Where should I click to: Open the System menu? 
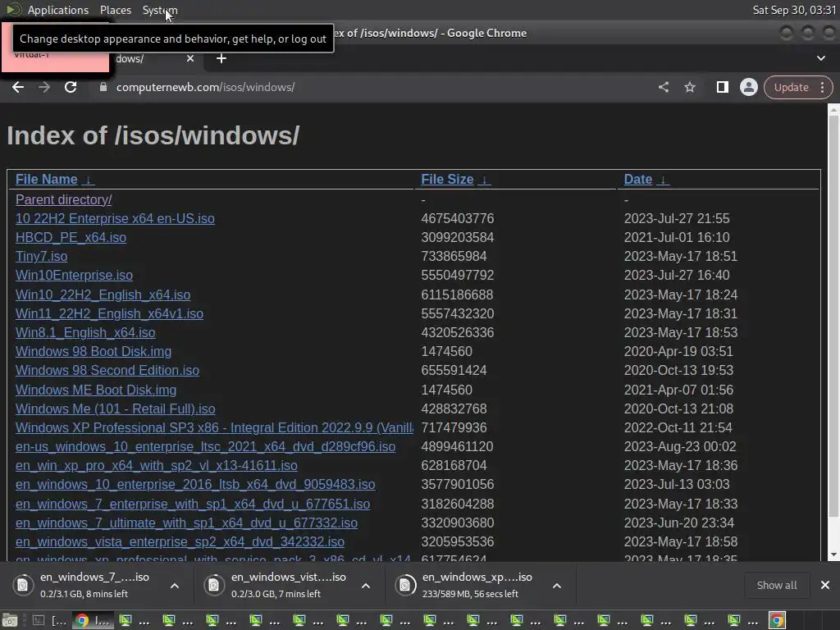coord(160,10)
